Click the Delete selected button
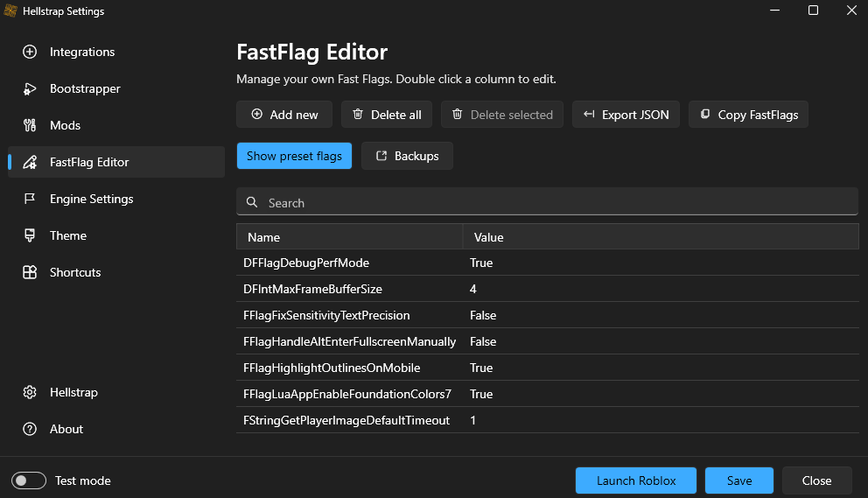This screenshot has width=868, height=498. click(x=502, y=115)
